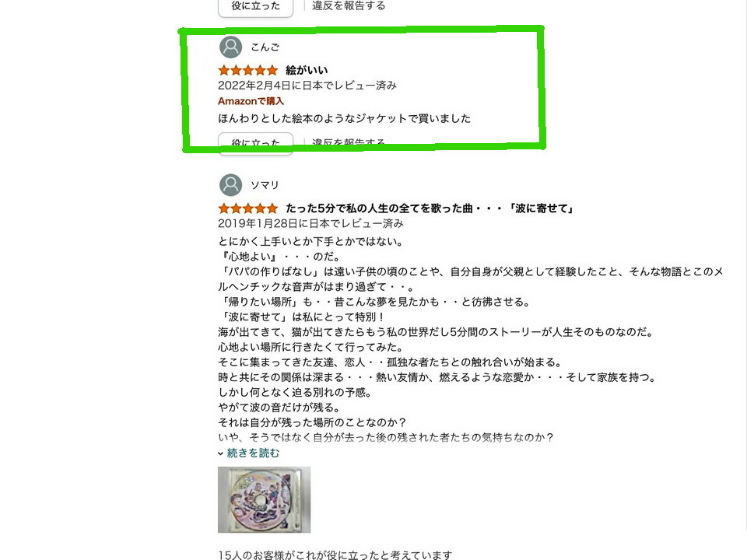Click five-star rating of 絵がいい review
Image resolution: width=747 pixels, height=560 pixels.
coord(247,71)
